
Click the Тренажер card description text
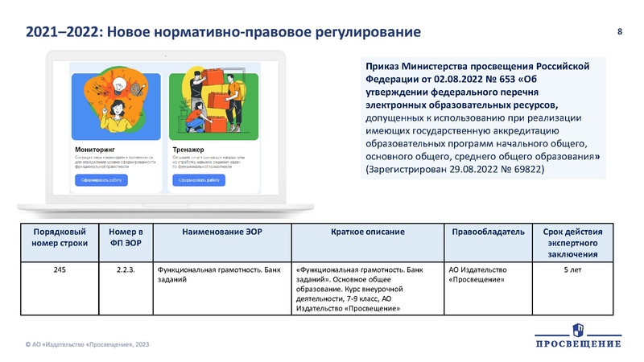208,162
